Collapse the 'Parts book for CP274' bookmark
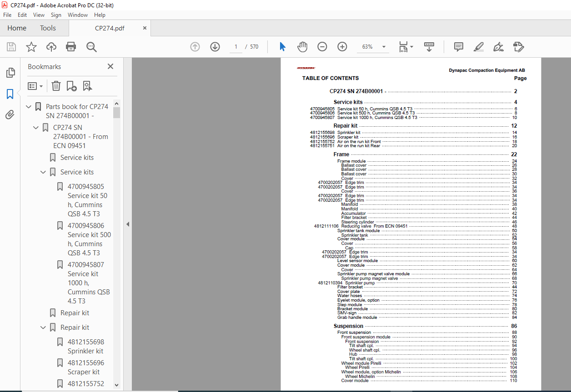This screenshot has height=392, width=571. click(x=29, y=107)
